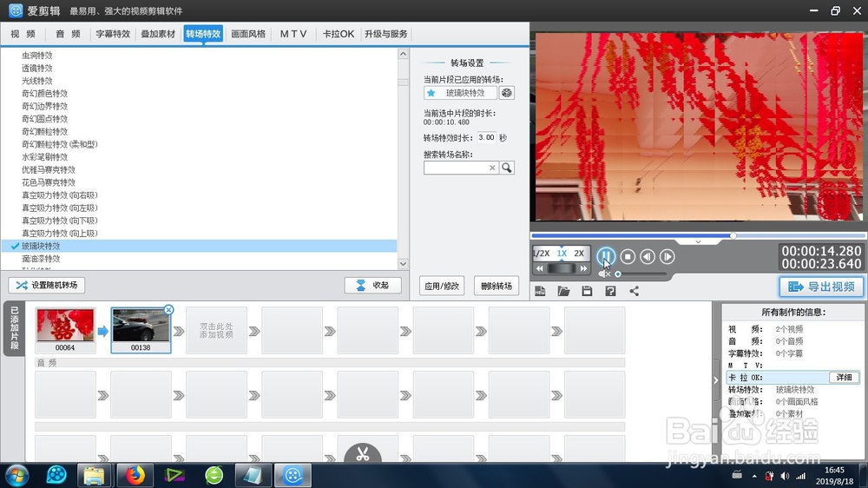
Task: Open 升级与服务 tab
Action: click(386, 34)
